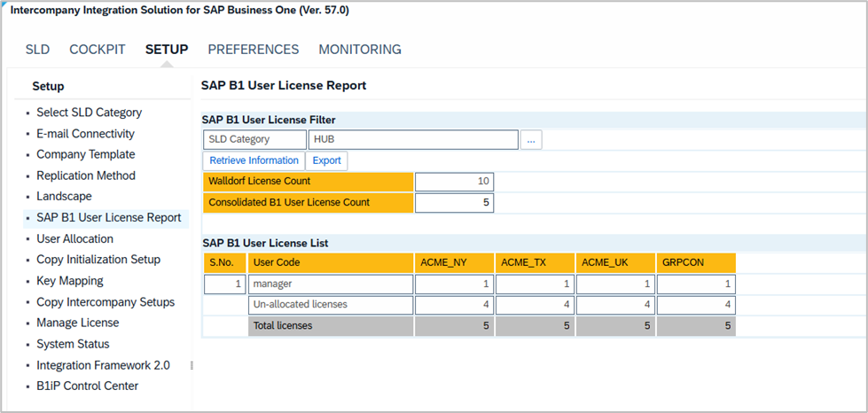The height and width of the screenshot is (413, 868).
Task: Open the MONITORING tab
Action: point(360,50)
